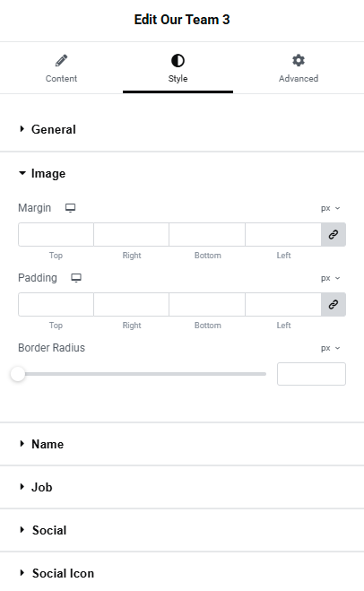The height and width of the screenshot is (591, 364).
Task: Click the Style half-circle icon
Action: point(178,60)
